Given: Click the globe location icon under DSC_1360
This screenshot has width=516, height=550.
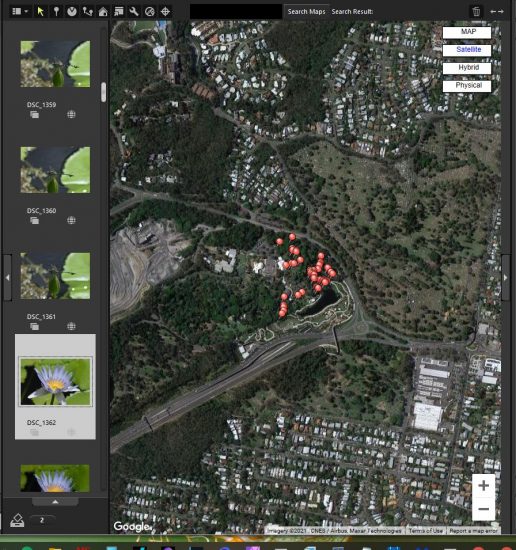Looking at the screenshot, I should 71,221.
